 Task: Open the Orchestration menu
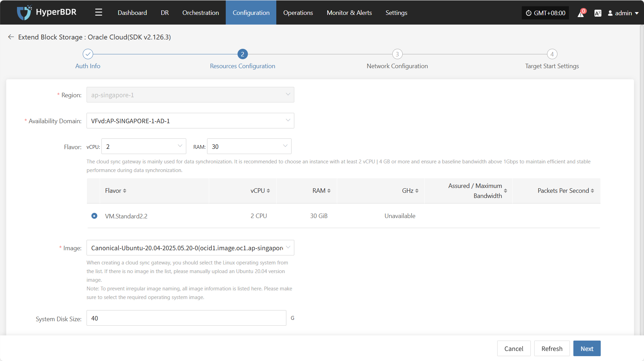pos(200,12)
